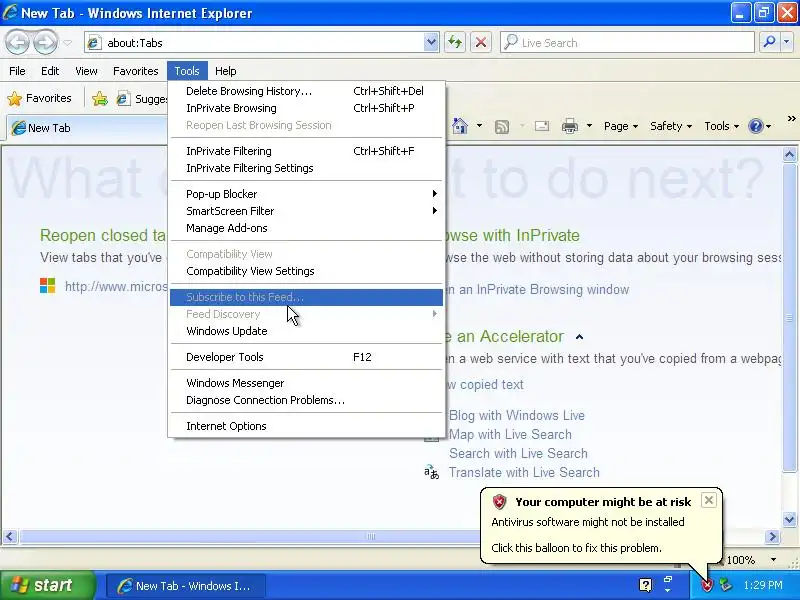The width and height of the screenshot is (800, 600).
Task: Click Search with Live Search link
Action: [518, 453]
